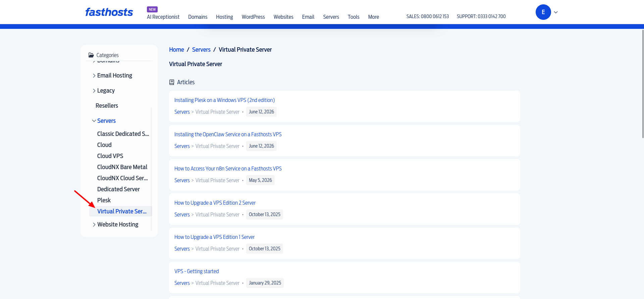Open the Cloud VPS subcategory

(x=110, y=156)
